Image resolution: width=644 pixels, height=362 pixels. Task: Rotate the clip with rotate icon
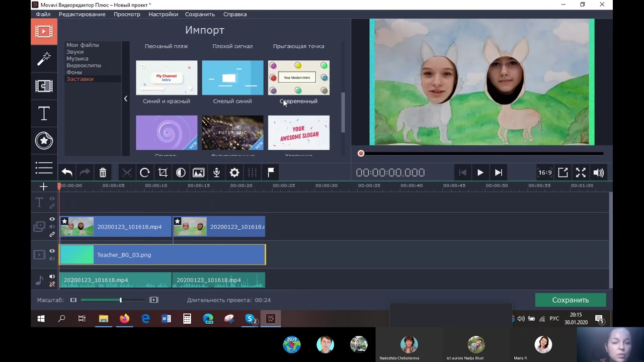click(145, 172)
